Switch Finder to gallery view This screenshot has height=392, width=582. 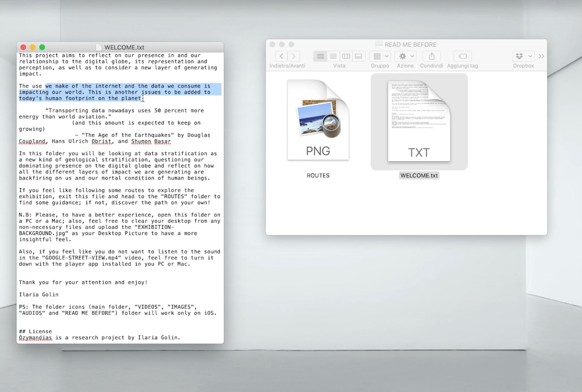358,56
